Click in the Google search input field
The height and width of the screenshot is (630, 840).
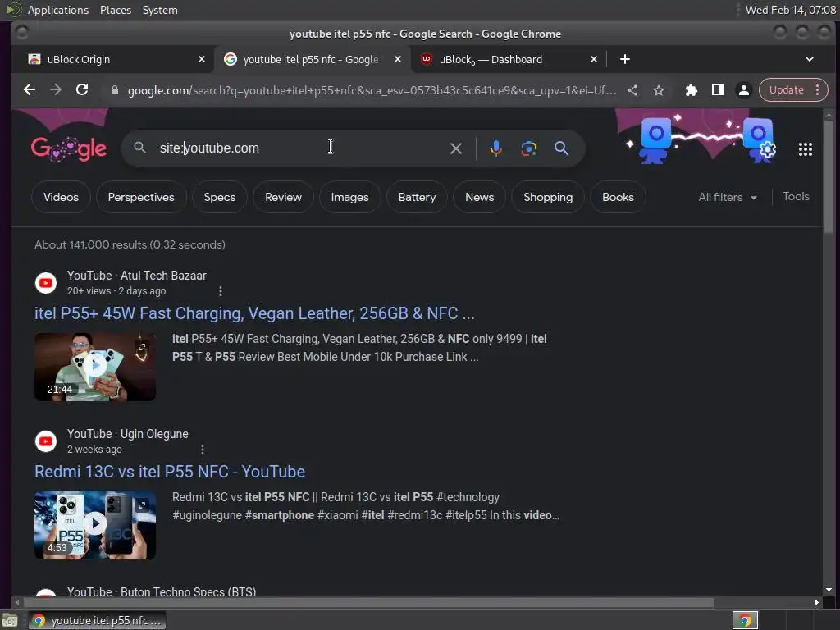tap(300, 148)
